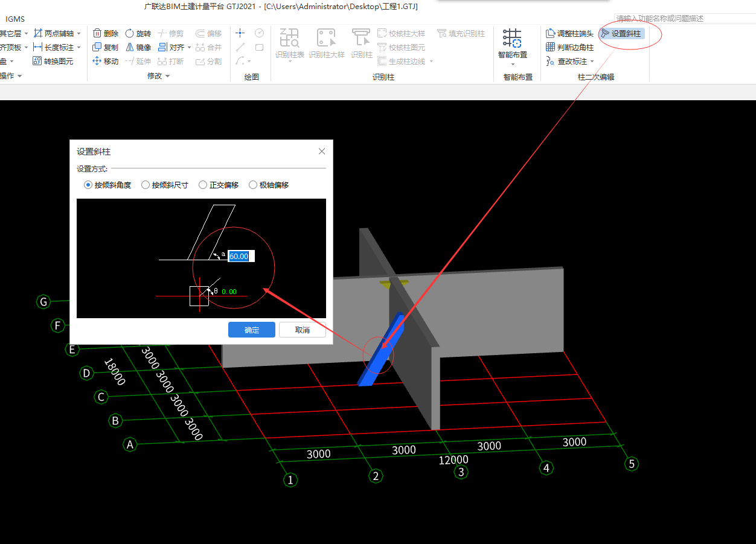Select the 两点辅轴 auxiliary axis tool
This screenshot has height=544, width=756.
pos(54,33)
